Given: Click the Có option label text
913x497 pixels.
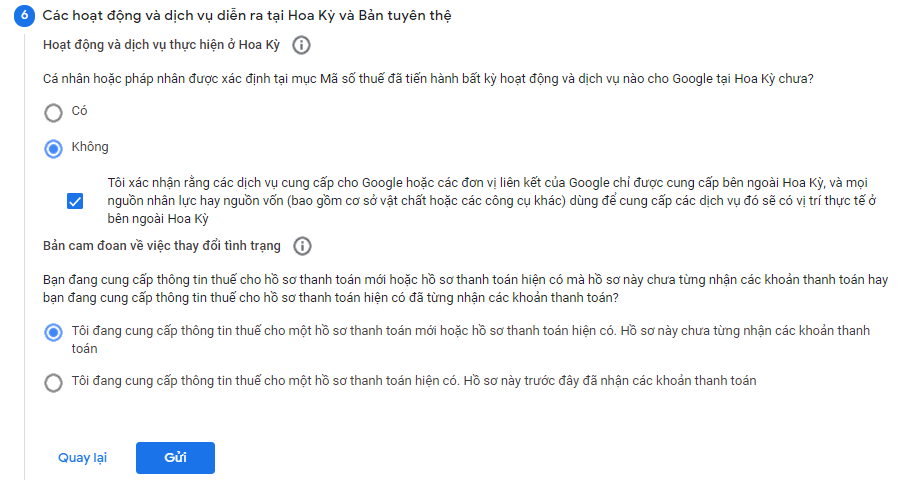Looking at the screenshot, I should [80, 111].
